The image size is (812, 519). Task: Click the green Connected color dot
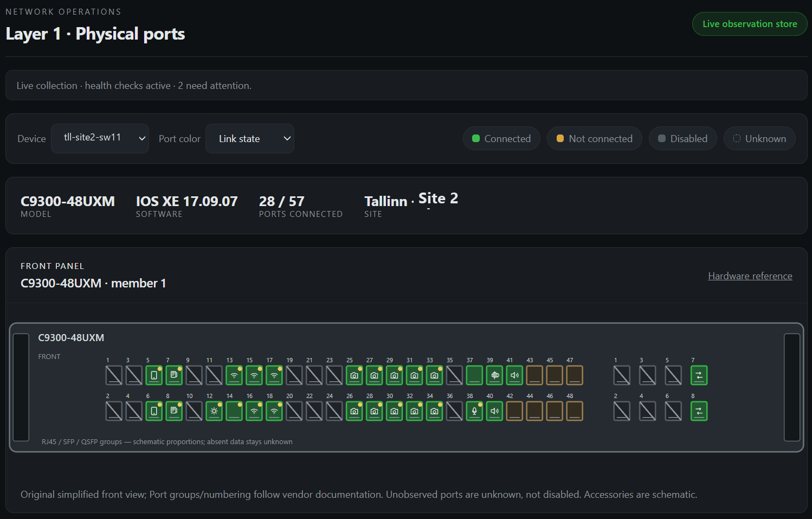click(x=476, y=138)
